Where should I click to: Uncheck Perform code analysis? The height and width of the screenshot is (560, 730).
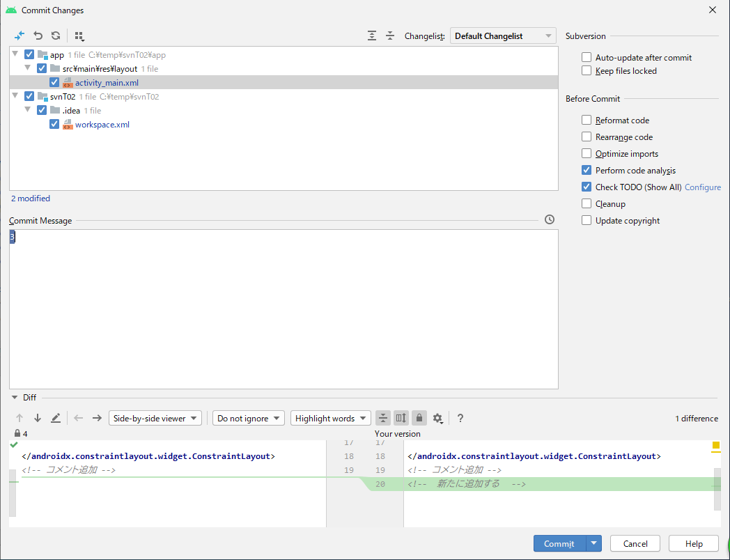click(587, 171)
